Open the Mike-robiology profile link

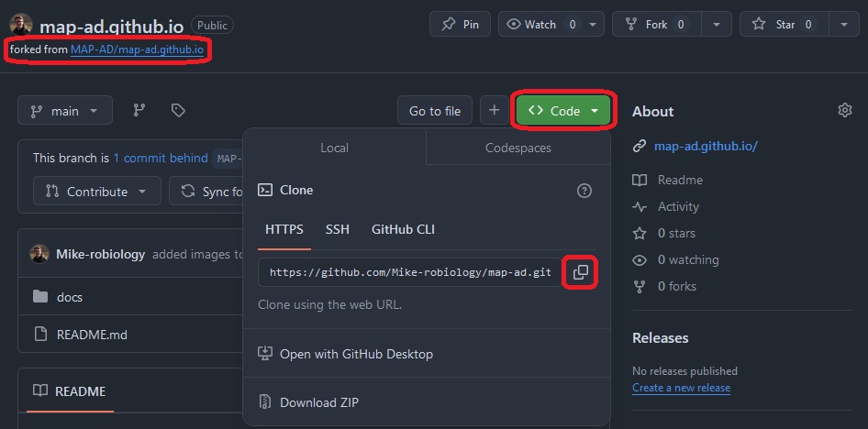[101, 254]
